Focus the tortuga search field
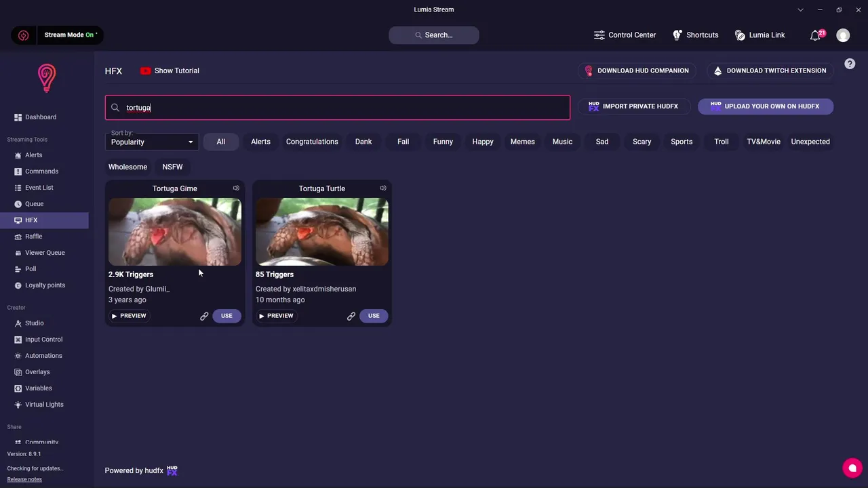868x488 pixels. (338, 108)
